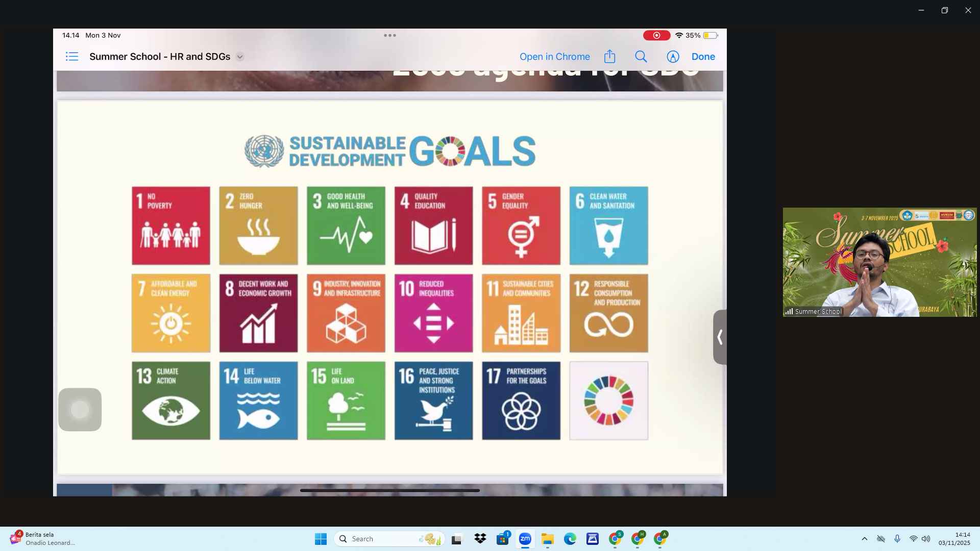Expand the Summer School title dropdown chevron
The height and width of the screenshot is (551, 980).
point(240,57)
